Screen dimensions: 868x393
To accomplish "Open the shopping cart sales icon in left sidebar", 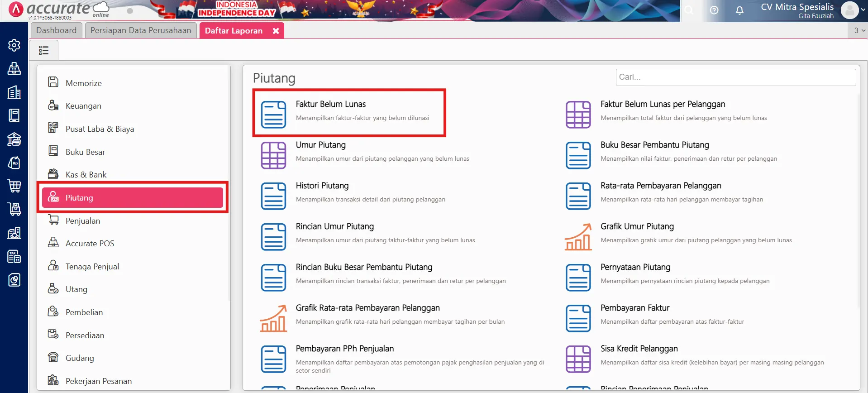I will 14,186.
